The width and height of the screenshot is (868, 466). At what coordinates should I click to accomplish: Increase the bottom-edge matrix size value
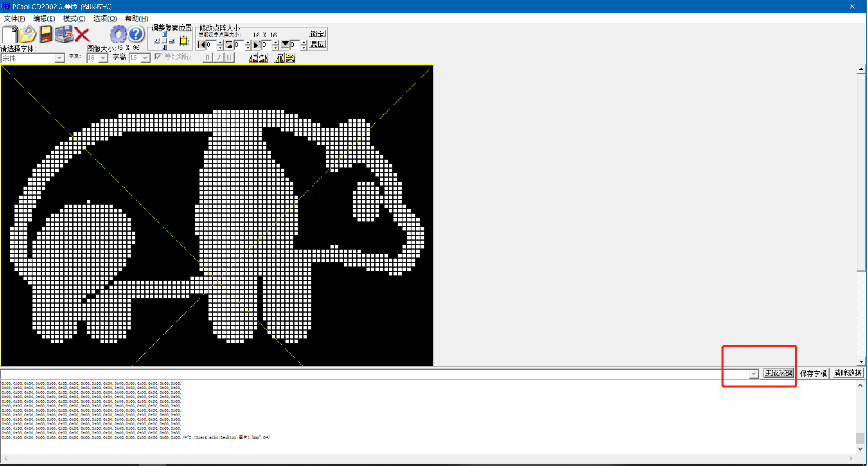coord(304,42)
